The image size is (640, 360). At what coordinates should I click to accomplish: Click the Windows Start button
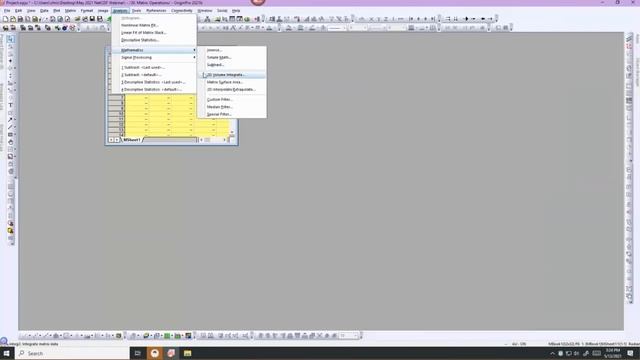7,353
